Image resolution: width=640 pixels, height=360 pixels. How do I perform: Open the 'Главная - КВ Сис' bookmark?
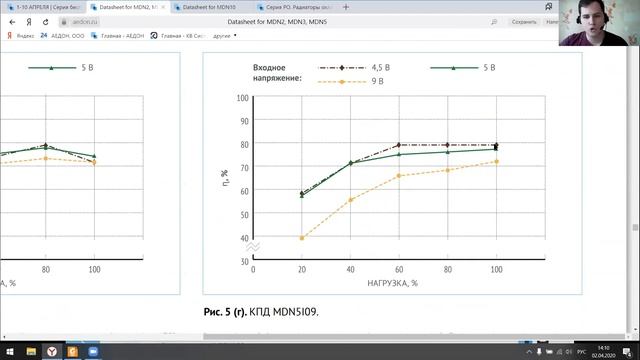click(x=177, y=36)
